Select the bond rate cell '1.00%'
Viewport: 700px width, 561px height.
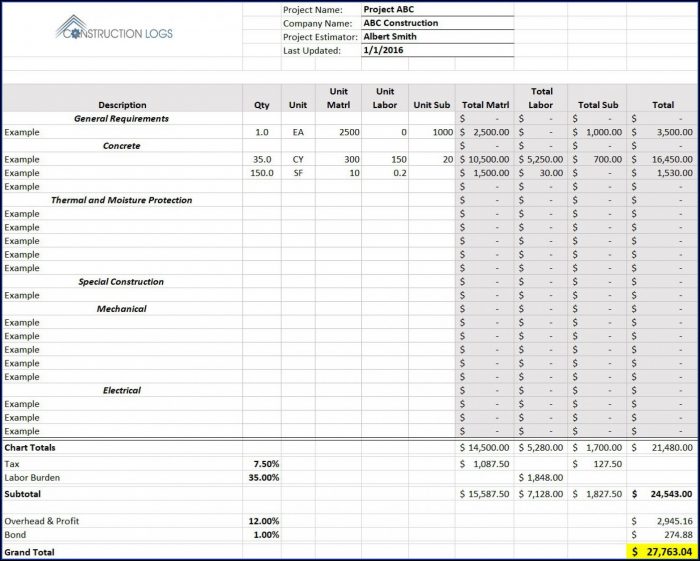[x=262, y=535]
